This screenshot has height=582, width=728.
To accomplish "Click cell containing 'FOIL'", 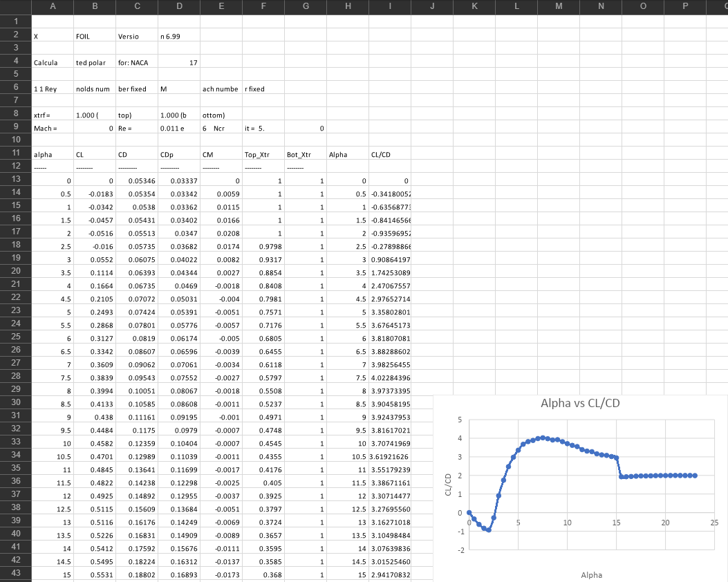I will (95, 36).
